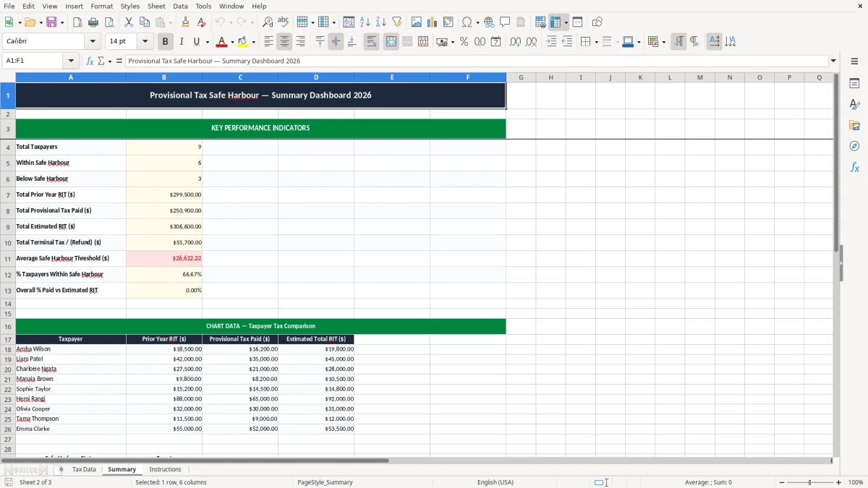
Task: Click the AutoFilter funnel icon
Action: point(397,22)
